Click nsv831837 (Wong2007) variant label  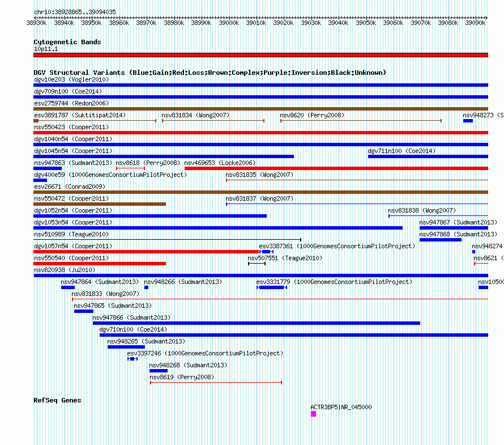click(x=259, y=198)
